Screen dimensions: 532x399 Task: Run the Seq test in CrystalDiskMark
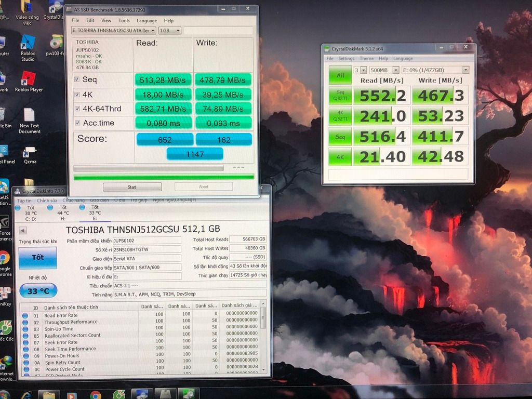coord(340,137)
